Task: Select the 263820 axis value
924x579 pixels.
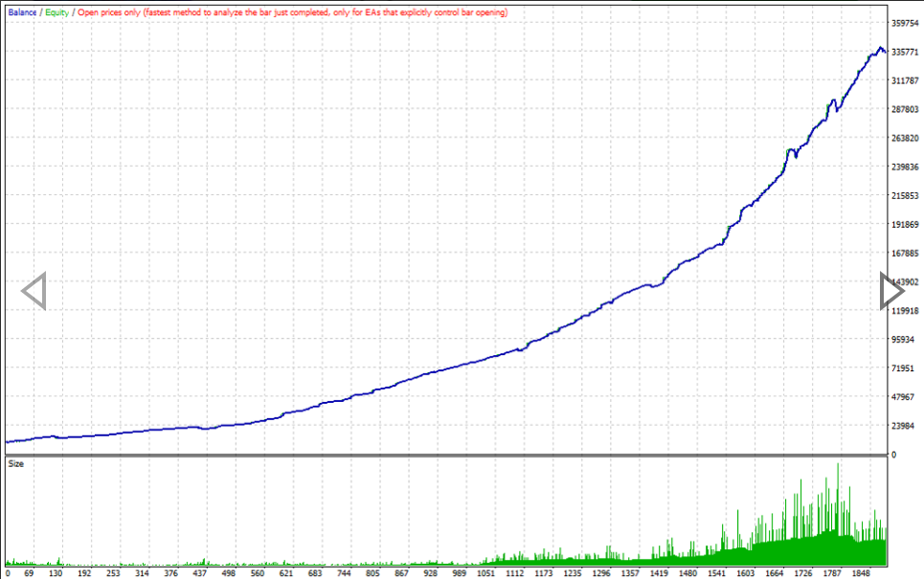Action: coord(905,139)
